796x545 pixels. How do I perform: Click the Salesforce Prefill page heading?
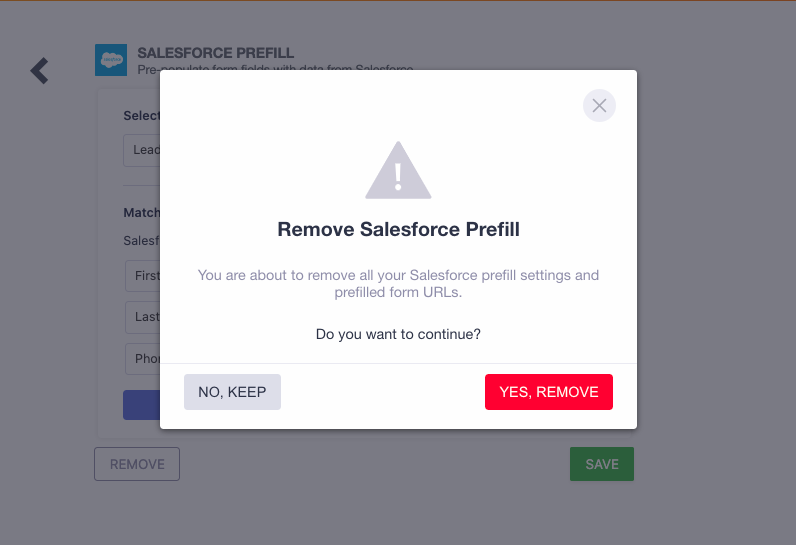click(x=215, y=52)
